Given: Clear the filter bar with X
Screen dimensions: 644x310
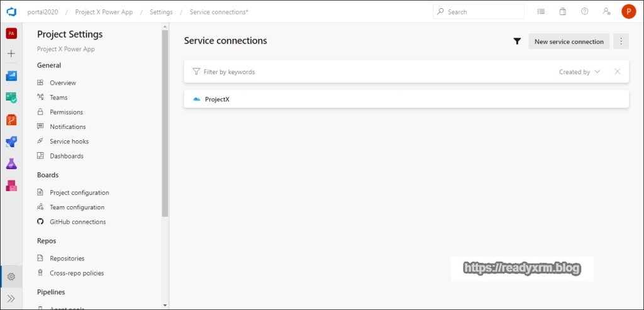Looking at the screenshot, I should (x=617, y=72).
